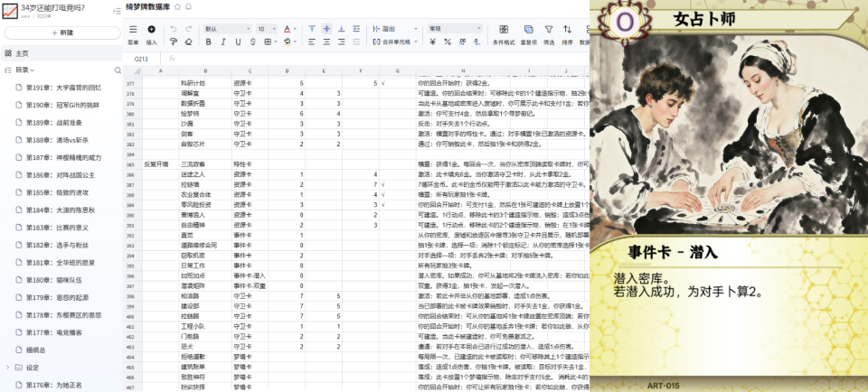Click the 插入 insert plus icon
The height and width of the screenshot is (392, 868).
tap(151, 29)
